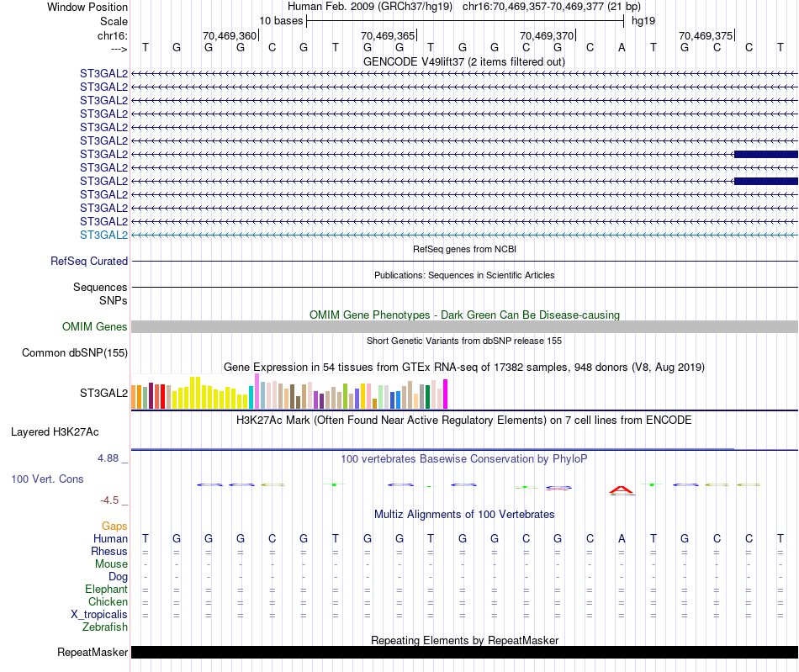Image resolution: width=799 pixels, height=672 pixels.
Task: Select the RefSeq Curated track label
Action: 89,261
